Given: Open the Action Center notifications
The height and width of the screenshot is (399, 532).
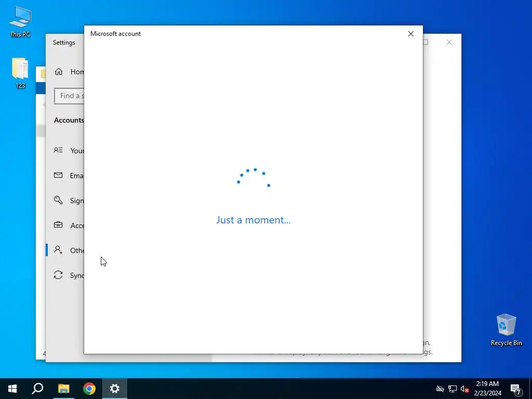Looking at the screenshot, I should pos(516,390).
